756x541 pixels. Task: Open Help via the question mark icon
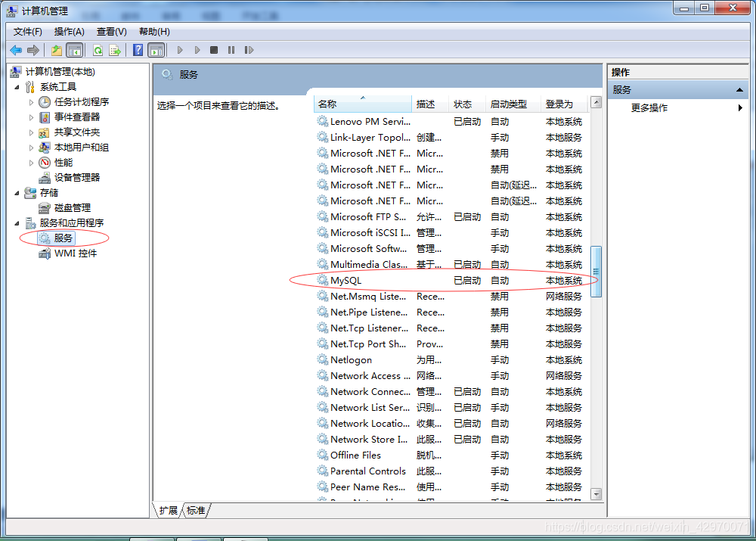click(138, 50)
